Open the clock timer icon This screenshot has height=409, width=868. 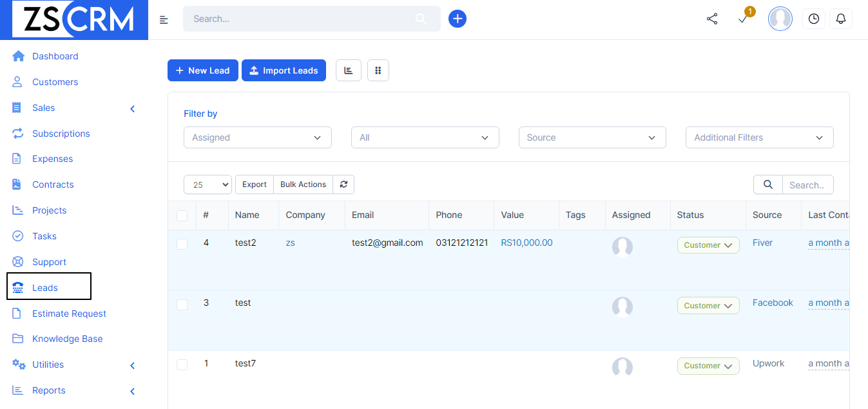click(x=813, y=19)
